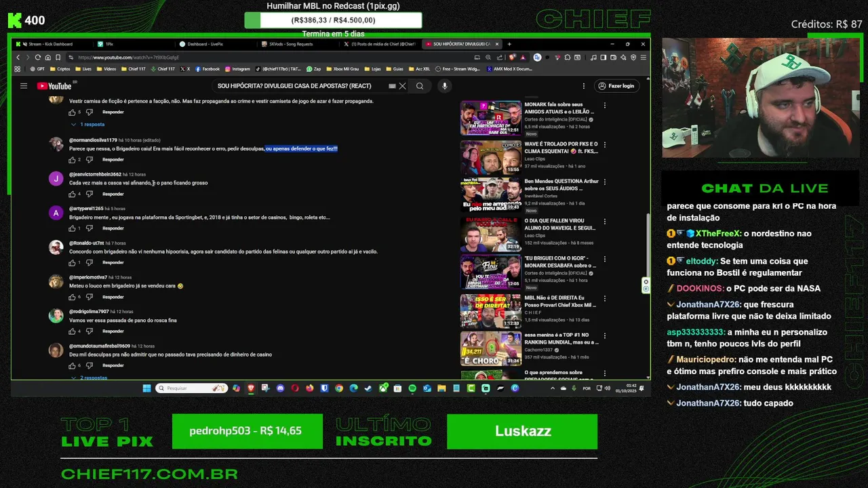Open options for MBL Não é DE DIREITA video
The height and width of the screenshot is (488, 868).
tap(604, 298)
